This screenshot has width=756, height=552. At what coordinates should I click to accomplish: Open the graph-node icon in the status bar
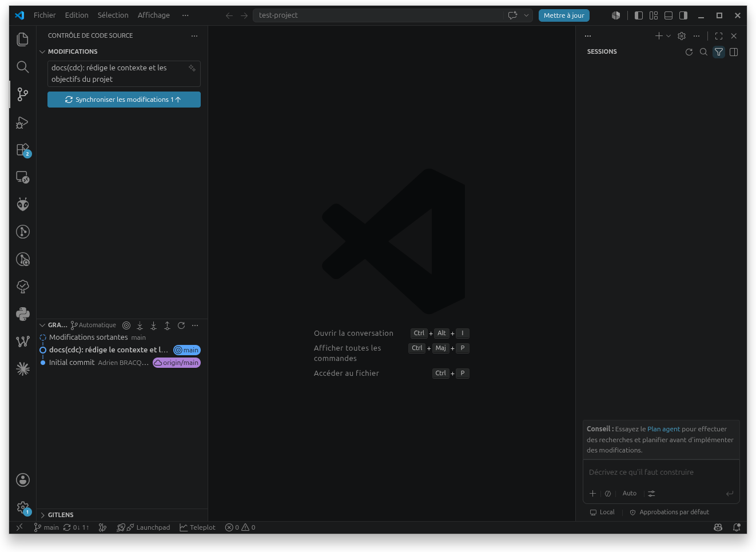(x=103, y=527)
